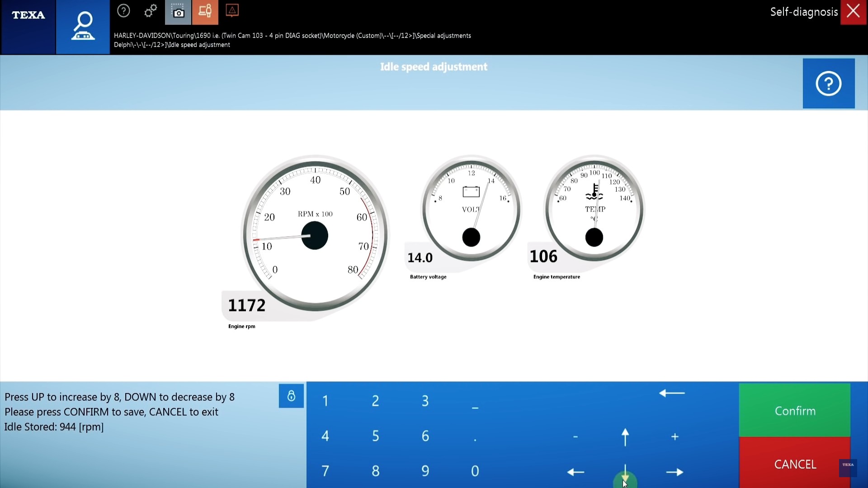Viewport: 868px width, 488px height.
Task: Toggle the keypad lock icon
Action: point(291,396)
